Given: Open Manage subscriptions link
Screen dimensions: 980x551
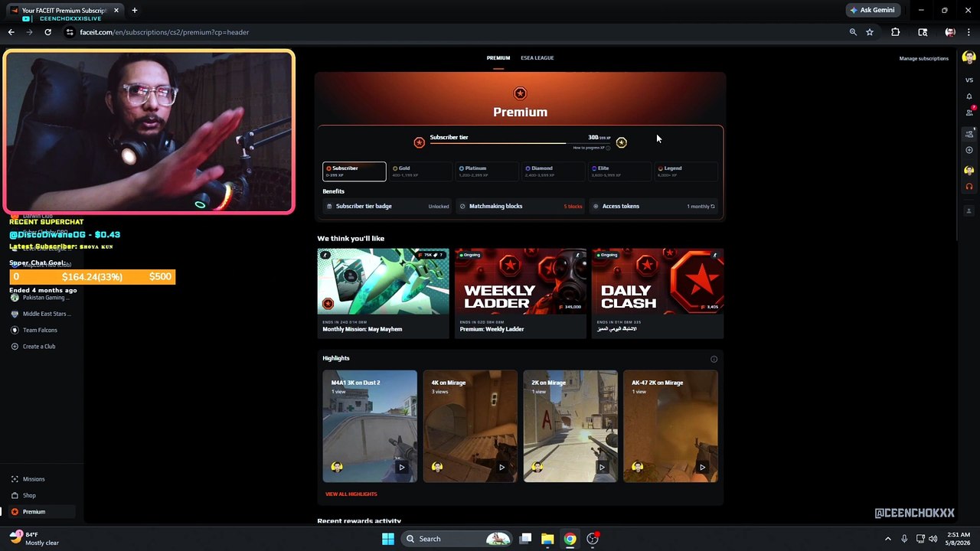Looking at the screenshot, I should click(x=923, y=59).
